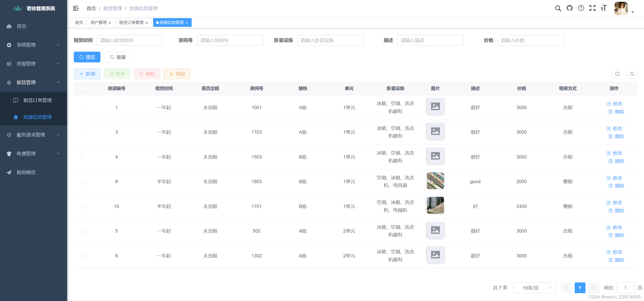Image resolution: width=644 pixels, height=301 pixels.
Task: Close the 租赁订单管理 tab
Action: 147,23
